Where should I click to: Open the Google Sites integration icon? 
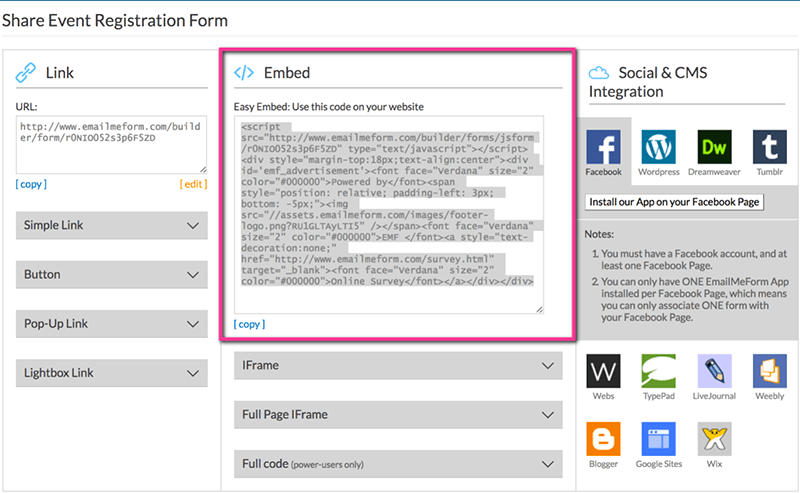pos(659,439)
